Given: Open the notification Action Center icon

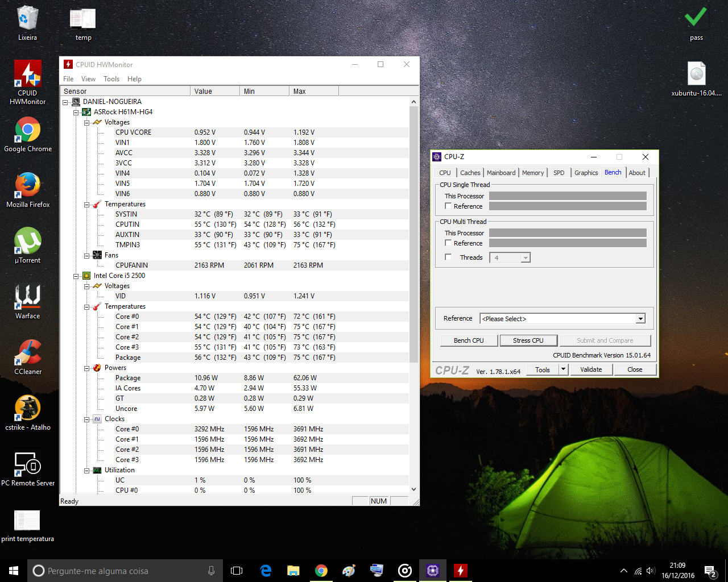Looking at the screenshot, I should [x=710, y=571].
